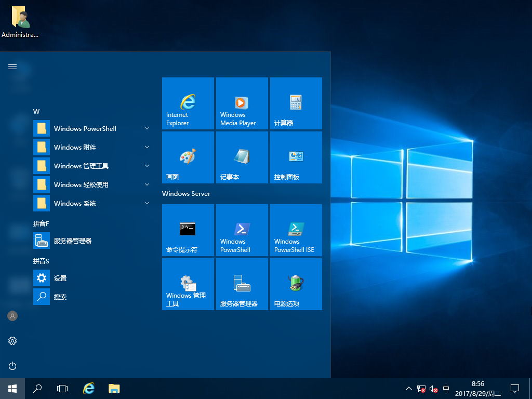532x399 pixels.
Task: Launch the Windows Media Player tile
Action: tap(242, 103)
